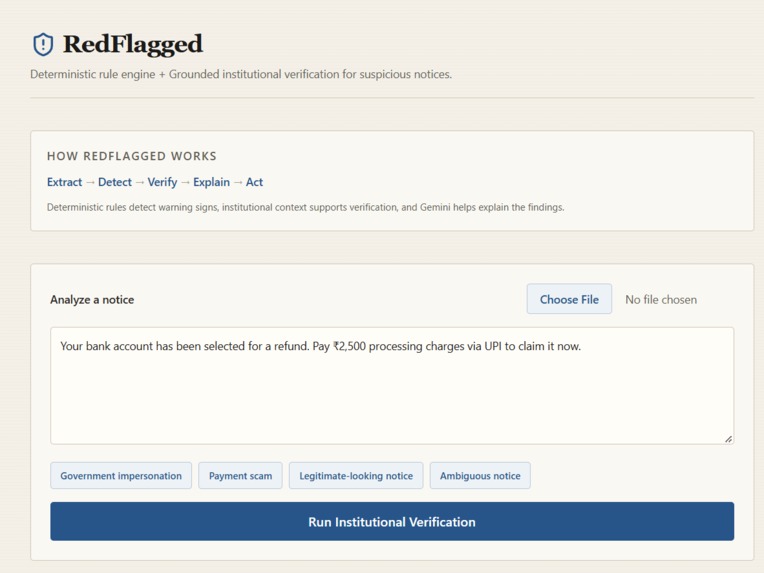Click inside the notice text area
The width and height of the screenshot is (764, 573).
click(x=392, y=386)
